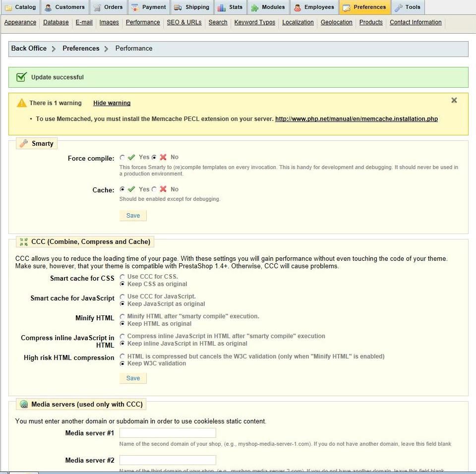Save the Smarty settings
This screenshot has width=476, height=474.
coord(133,216)
